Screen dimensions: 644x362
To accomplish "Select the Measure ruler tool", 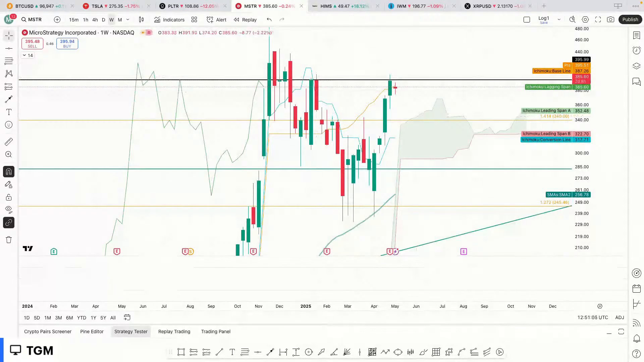I will pos(9,142).
